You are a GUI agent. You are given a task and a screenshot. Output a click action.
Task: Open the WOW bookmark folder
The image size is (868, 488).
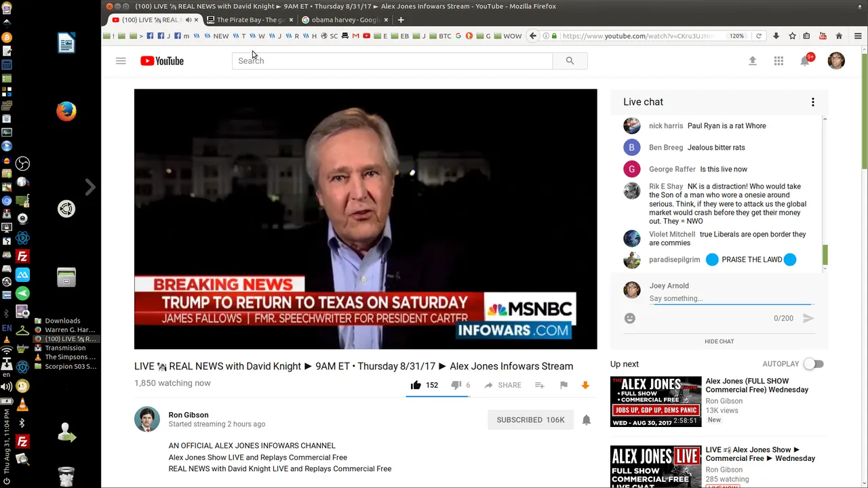508,36
